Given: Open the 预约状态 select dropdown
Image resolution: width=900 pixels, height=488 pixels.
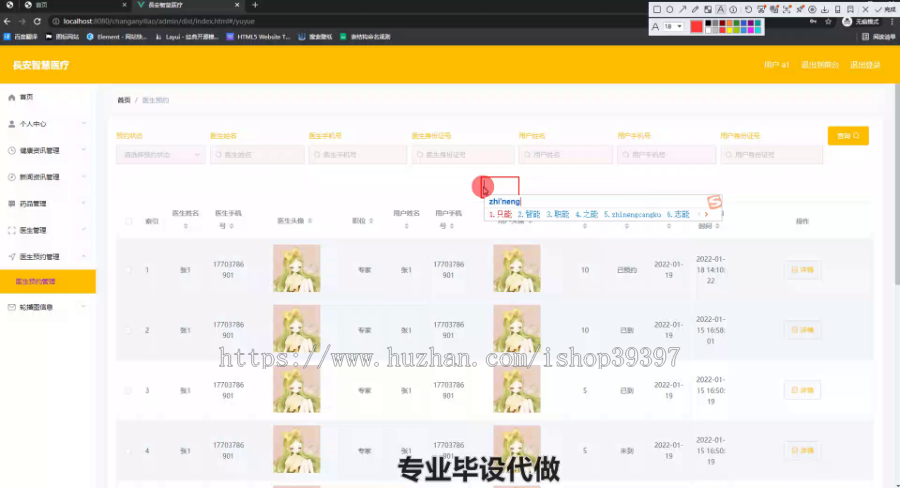Looking at the screenshot, I should pyautogui.click(x=161, y=154).
